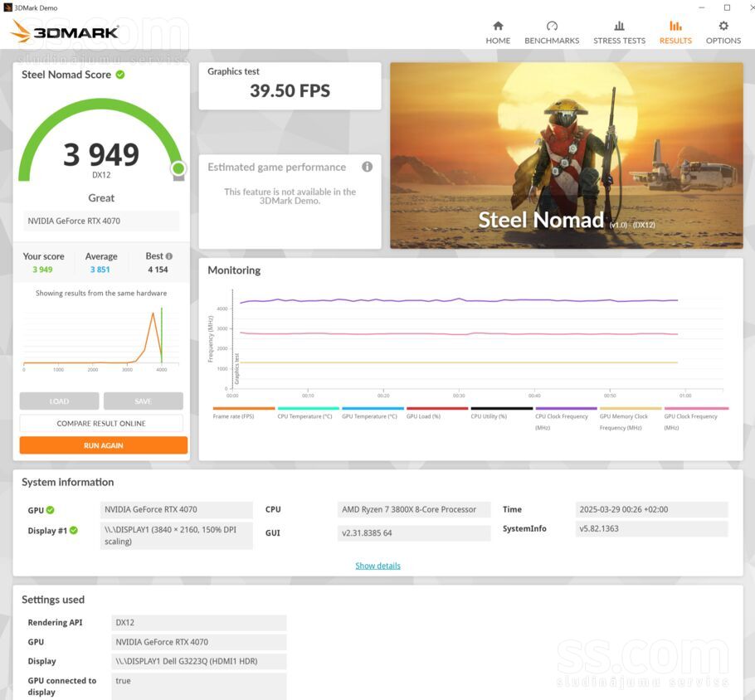
Task: Click the green check beside GPU in System information
Action: (50, 510)
